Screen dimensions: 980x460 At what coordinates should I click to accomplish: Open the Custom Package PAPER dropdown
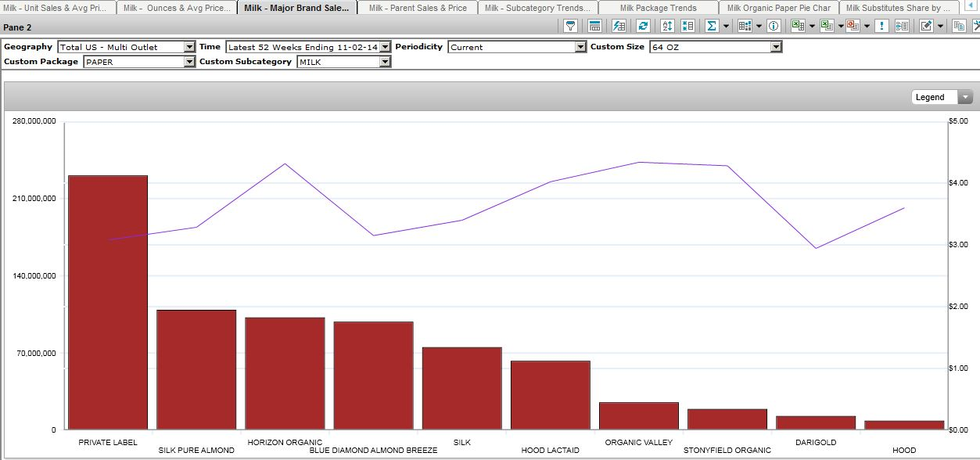[x=189, y=62]
